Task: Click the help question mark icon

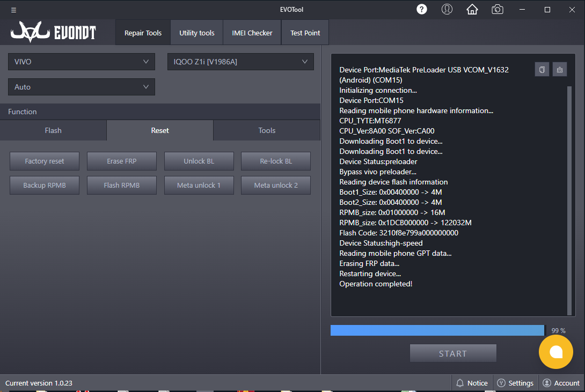Action: click(422, 9)
